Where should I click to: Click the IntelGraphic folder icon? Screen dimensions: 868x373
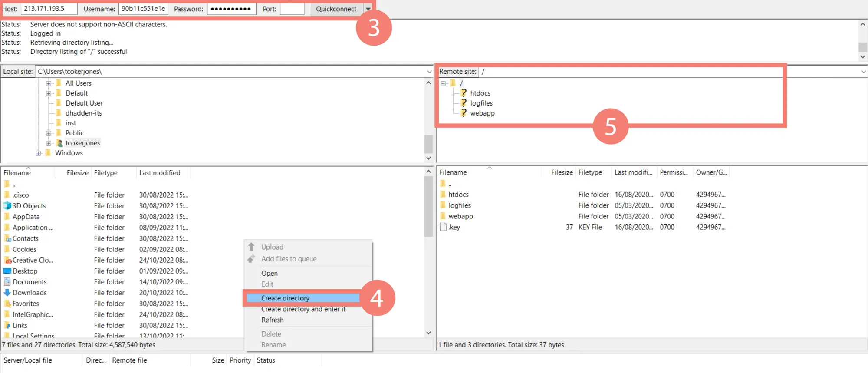(7, 314)
